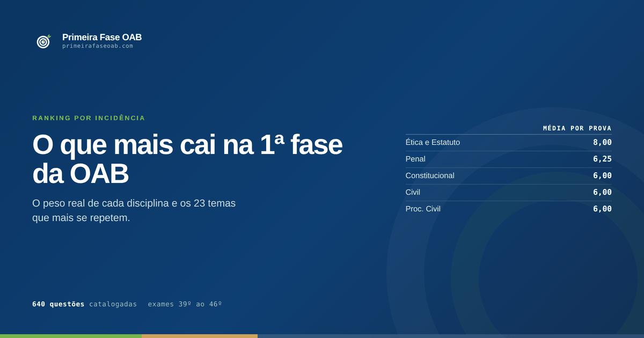The height and width of the screenshot is (338, 644).
Task: Click the primeirafaseoab.com URL text
Action: point(98,46)
